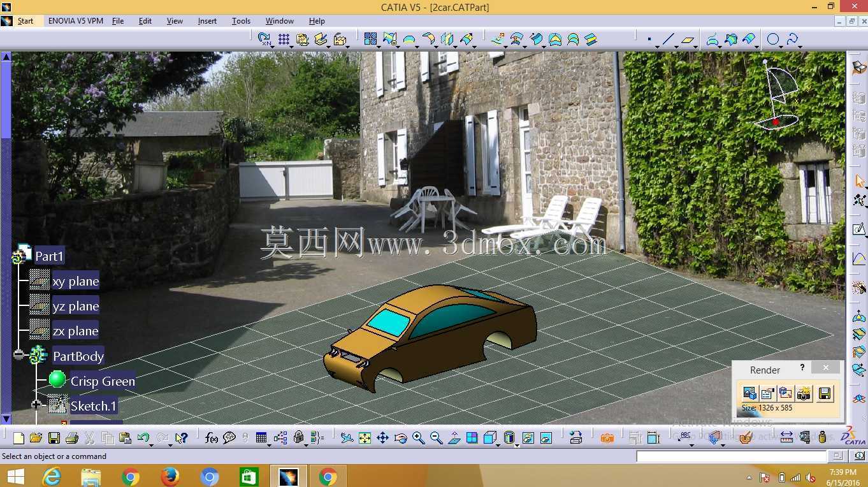Select Part1 in the specification tree
The height and width of the screenshot is (487, 868).
point(49,256)
